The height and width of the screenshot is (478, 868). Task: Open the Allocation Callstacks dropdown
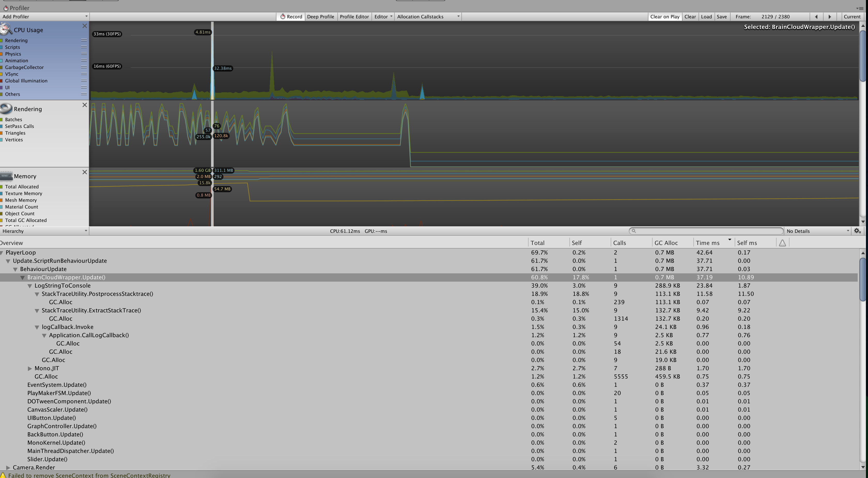[428, 16]
